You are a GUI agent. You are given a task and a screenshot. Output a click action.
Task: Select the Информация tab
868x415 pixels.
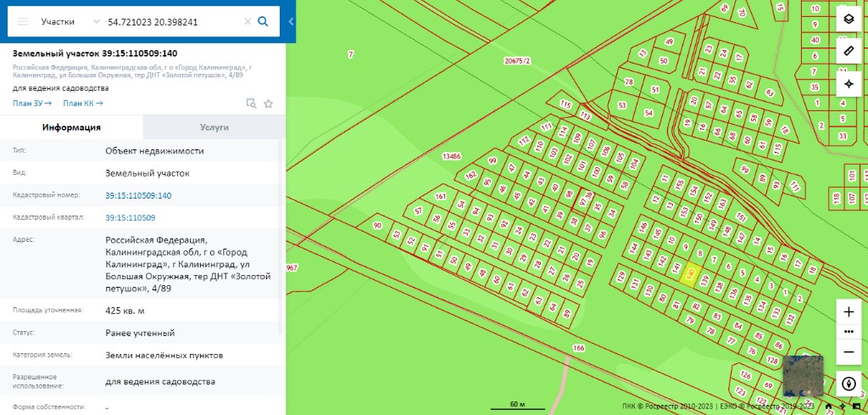pos(71,127)
